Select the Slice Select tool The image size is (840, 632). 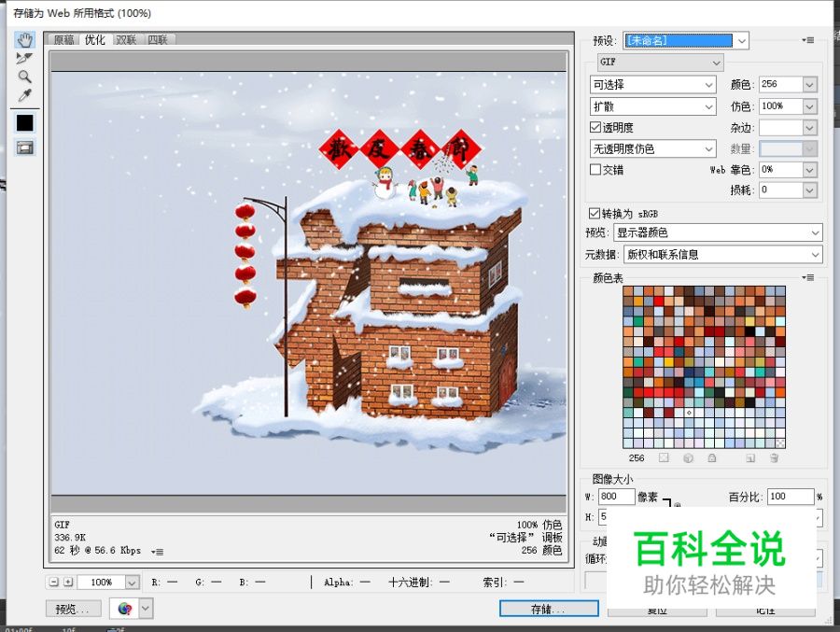click(24, 58)
